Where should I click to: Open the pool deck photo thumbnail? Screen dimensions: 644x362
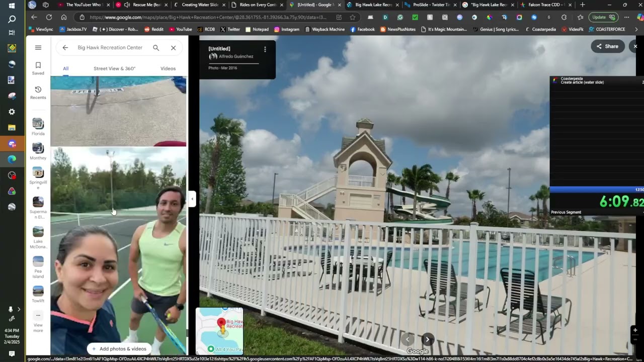click(x=118, y=111)
